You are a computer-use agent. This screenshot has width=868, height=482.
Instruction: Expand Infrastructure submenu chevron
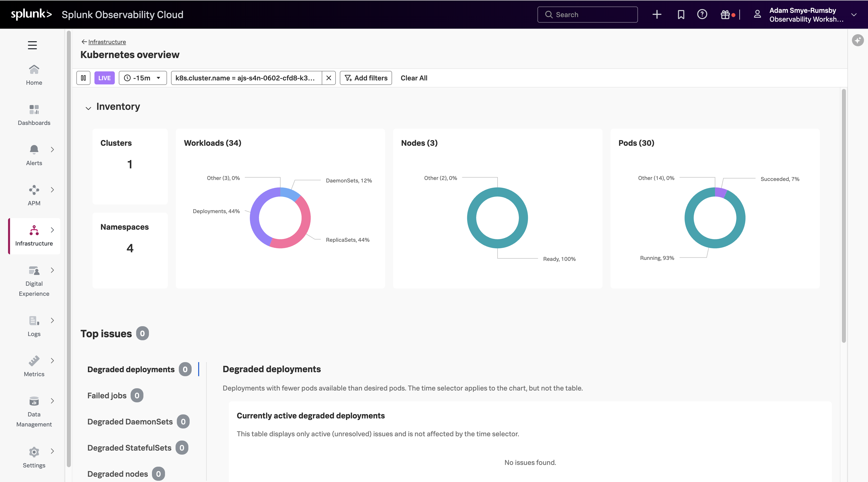tap(52, 230)
